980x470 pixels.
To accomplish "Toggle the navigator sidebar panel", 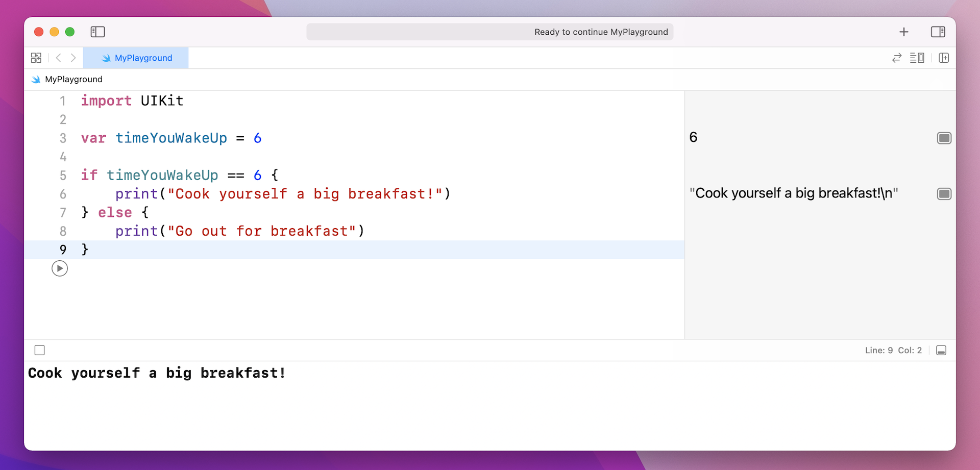I will [97, 32].
